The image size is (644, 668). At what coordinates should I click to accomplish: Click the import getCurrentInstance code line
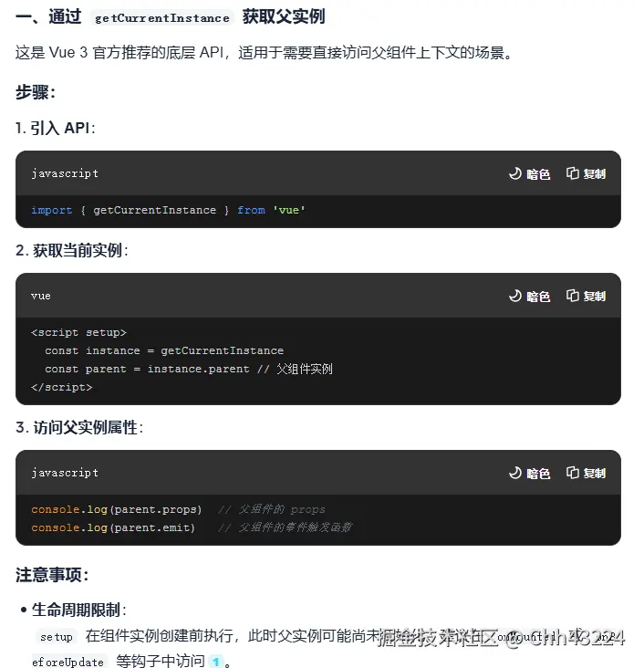(x=169, y=210)
